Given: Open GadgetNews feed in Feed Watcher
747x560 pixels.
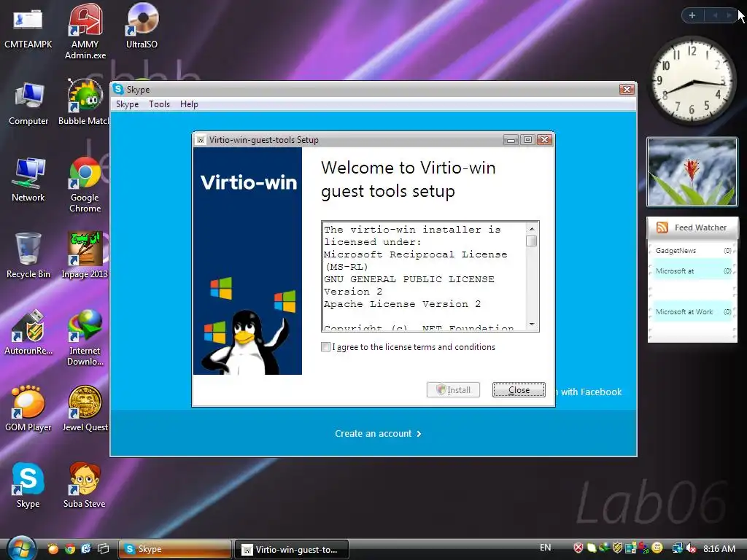Looking at the screenshot, I should click(x=693, y=251).
